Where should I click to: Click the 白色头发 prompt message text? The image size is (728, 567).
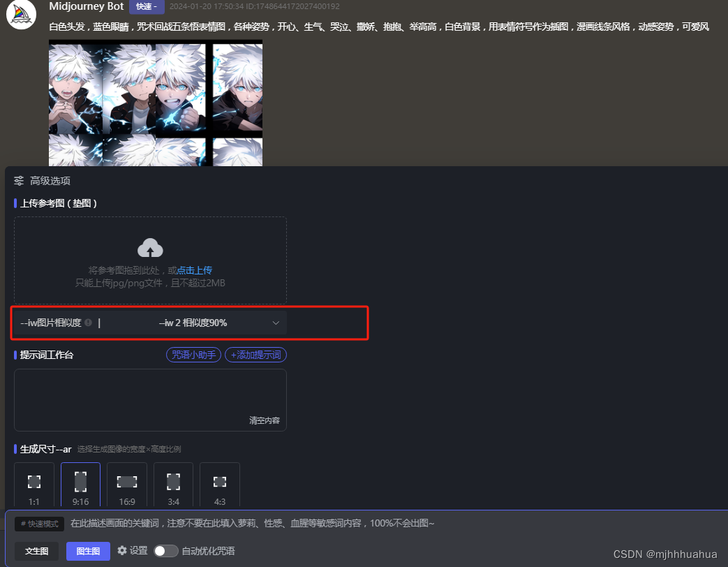click(x=379, y=27)
